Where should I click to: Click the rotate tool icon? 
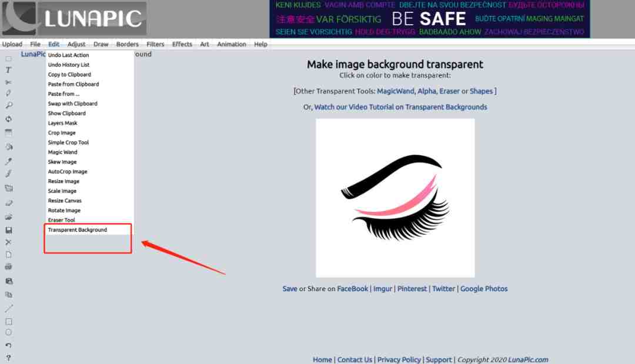[8, 119]
